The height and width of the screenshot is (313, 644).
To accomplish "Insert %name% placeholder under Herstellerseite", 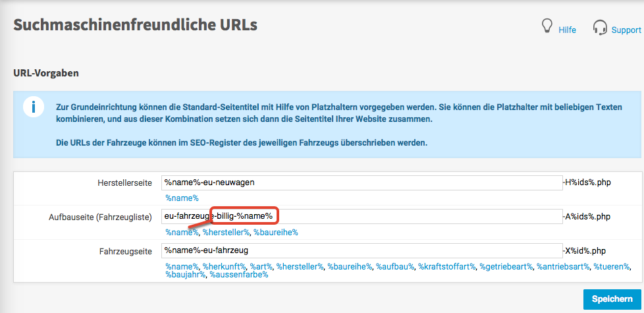I will [182, 198].
